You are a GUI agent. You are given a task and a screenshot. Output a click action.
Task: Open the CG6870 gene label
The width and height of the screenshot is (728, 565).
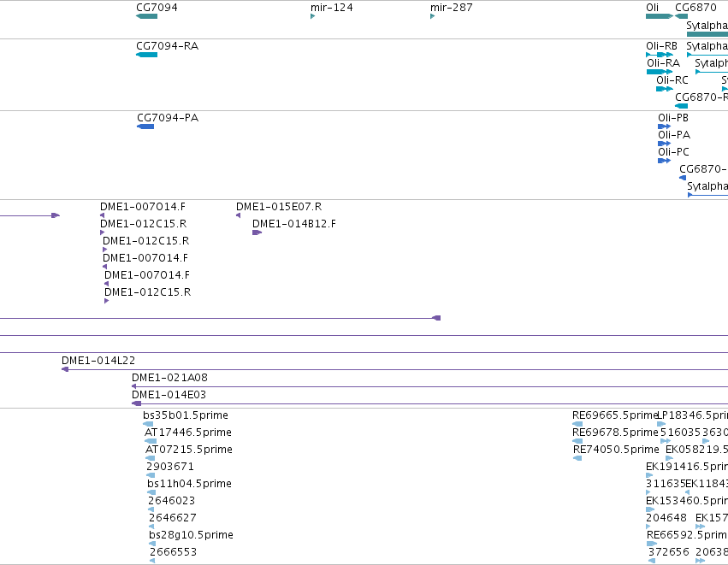(695, 8)
